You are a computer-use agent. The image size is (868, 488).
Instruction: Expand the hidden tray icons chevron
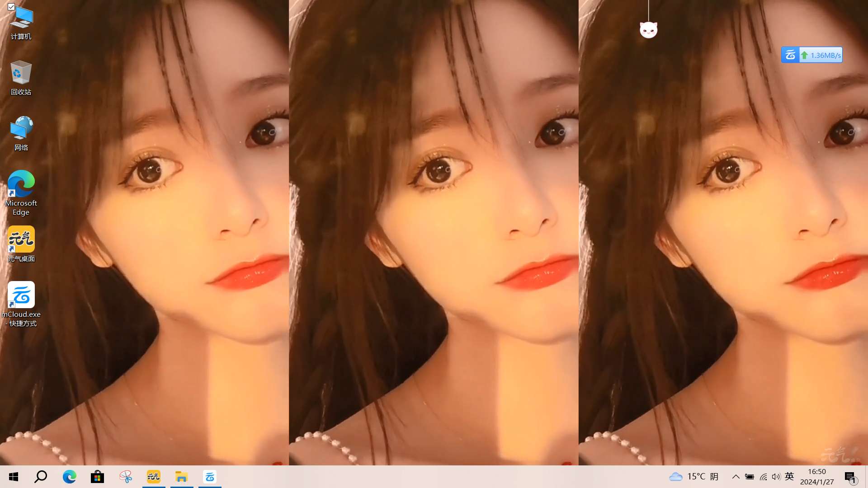coord(736,477)
